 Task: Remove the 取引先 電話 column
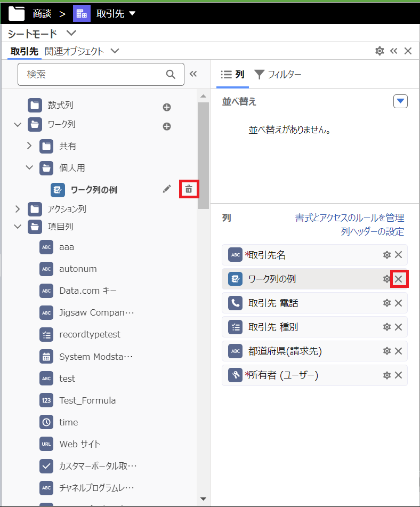pyautogui.click(x=398, y=303)
